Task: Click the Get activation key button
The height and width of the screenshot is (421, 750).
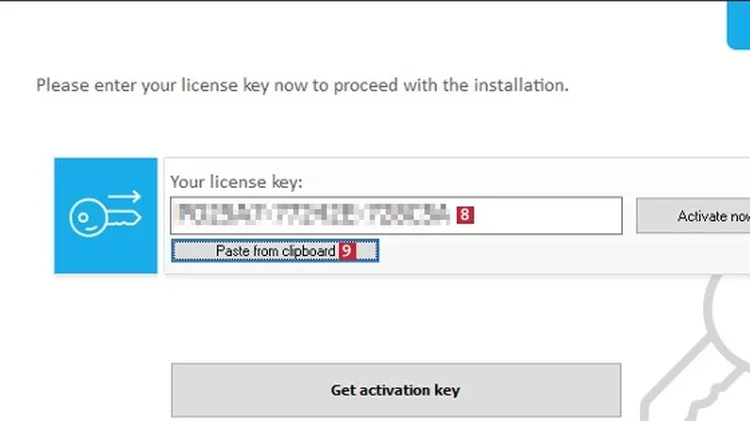Action: pos(396,390)
